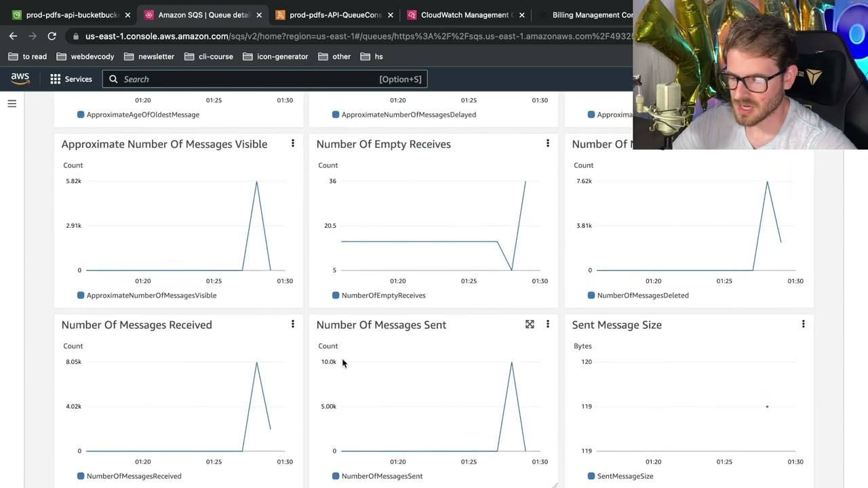The image size is (868, 488).
Task: Open the webdevcody bookmarks folder
Action: (85, 56)
